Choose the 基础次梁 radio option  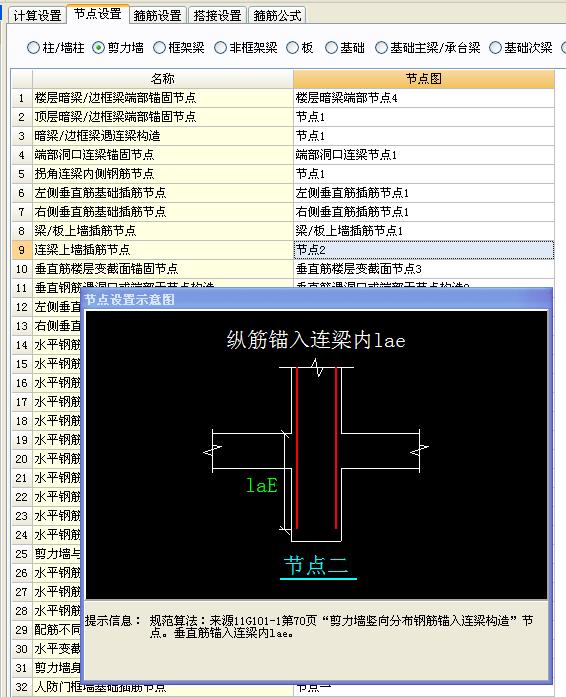[520, 48]
